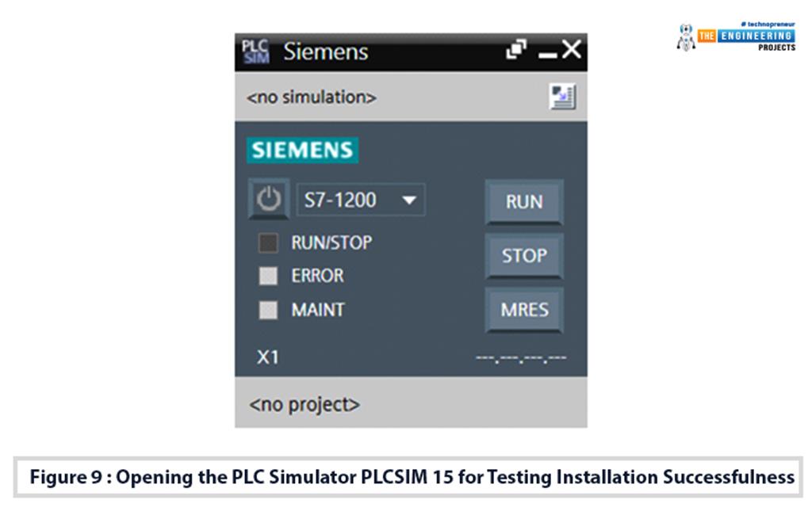Click the restore-down window icon

click(x=516, y=51)
